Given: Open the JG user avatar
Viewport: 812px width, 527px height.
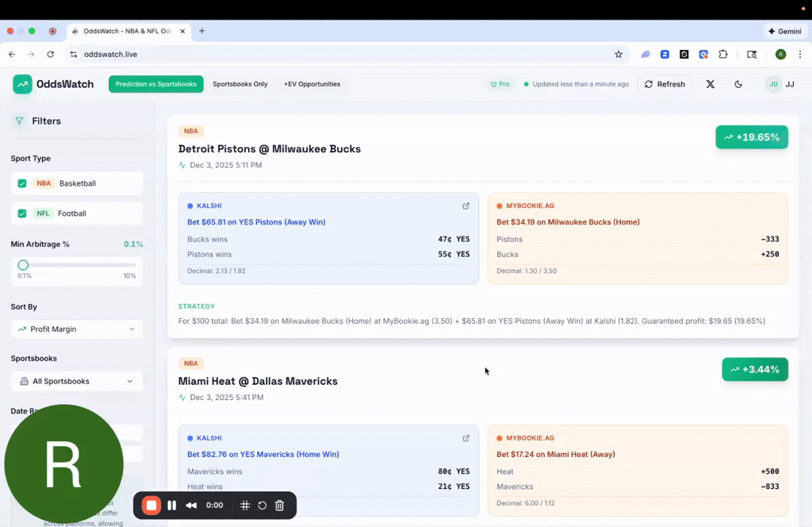Looking at the screenshot, I should (773, 84).
